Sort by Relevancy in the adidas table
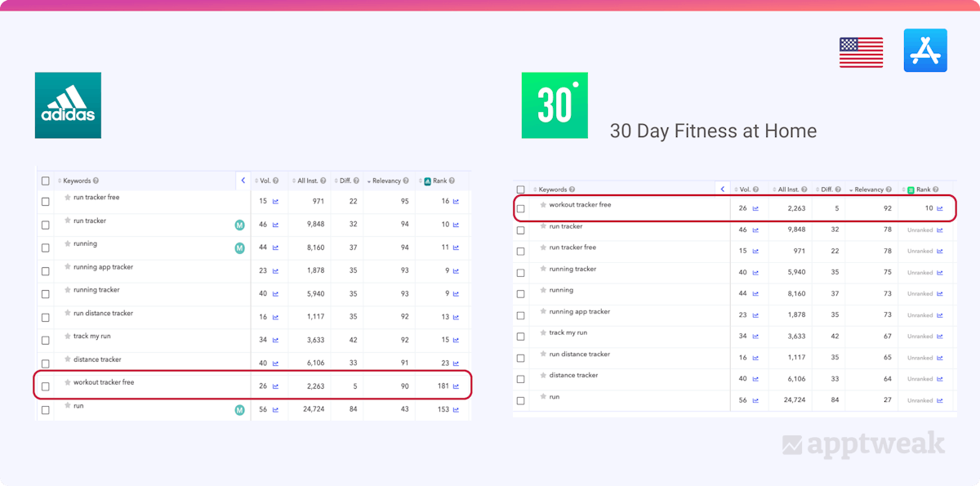 click(386, 181)
